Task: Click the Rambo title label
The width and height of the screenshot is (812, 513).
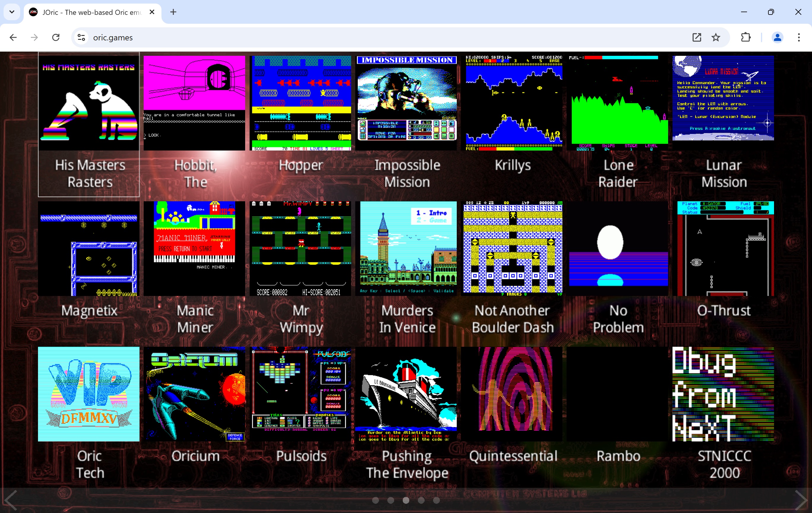Action: point(618,456)
